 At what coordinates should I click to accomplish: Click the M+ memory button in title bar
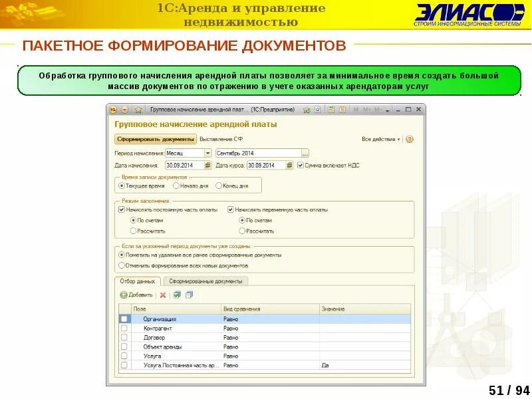pyautogui.click(x=367, y=110)
